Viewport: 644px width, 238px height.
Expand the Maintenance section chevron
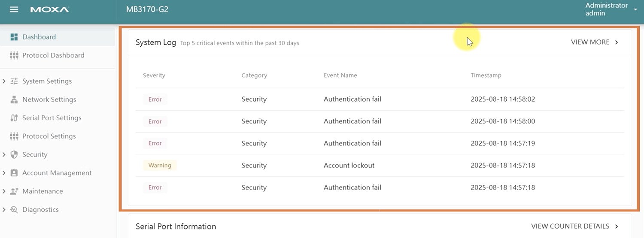pyautogui.click(x=4, y=191)
